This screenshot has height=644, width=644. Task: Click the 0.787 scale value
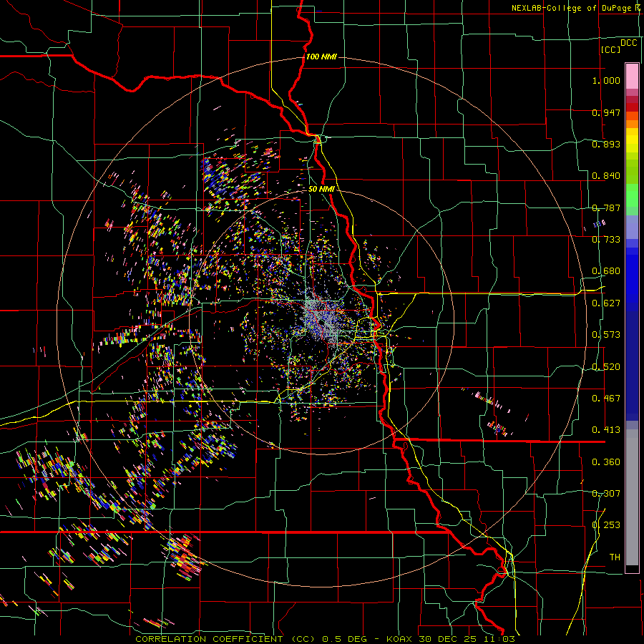coord(606,208)
